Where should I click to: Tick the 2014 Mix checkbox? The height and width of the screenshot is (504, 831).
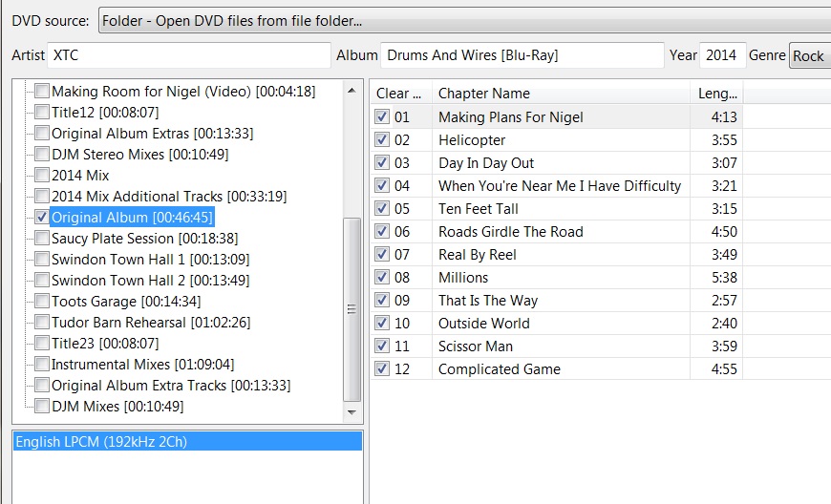(42, 175)
